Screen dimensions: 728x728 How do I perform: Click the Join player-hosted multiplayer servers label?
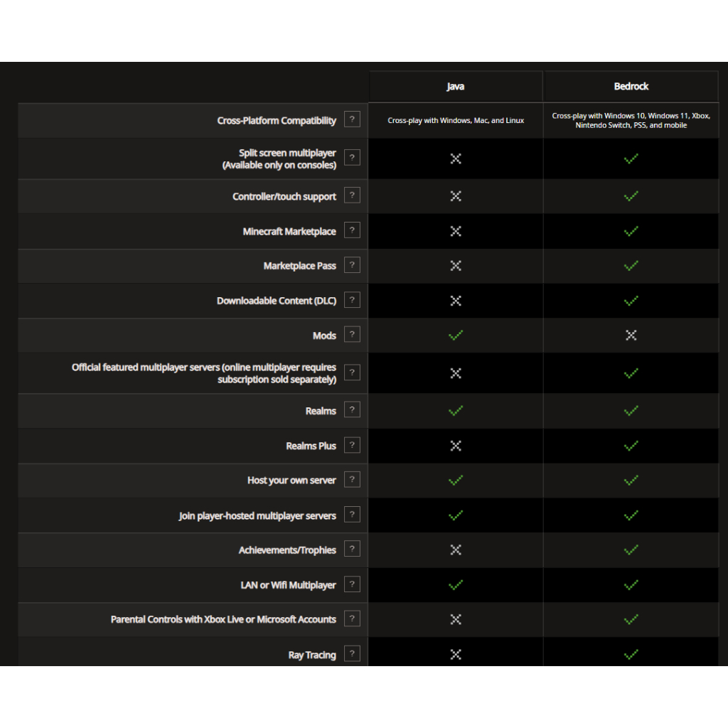[257, 515]
